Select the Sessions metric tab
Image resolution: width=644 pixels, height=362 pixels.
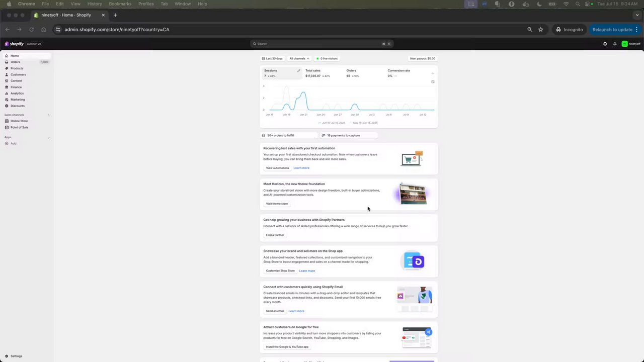point(281,73)
